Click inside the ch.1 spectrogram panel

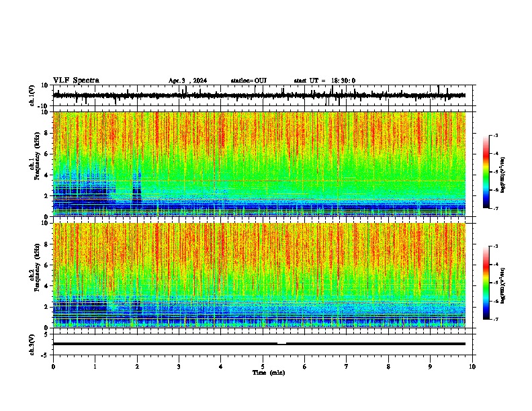click(259, 164)
